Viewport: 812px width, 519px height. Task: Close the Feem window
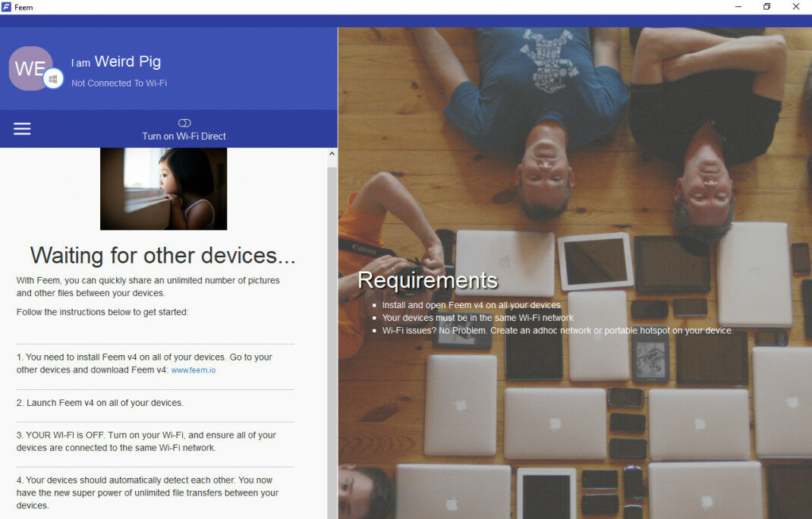pos(796,7)
